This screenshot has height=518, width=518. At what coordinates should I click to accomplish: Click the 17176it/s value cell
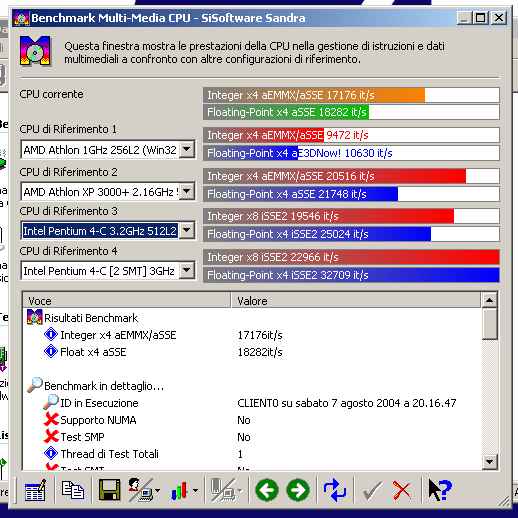pyautogui.click(x=260, y=335)
